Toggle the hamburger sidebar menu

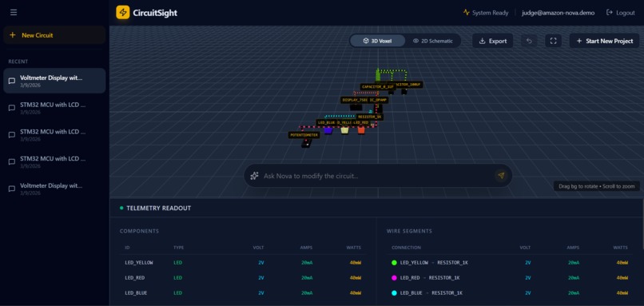pyautogui.click(x=14, y=12)
